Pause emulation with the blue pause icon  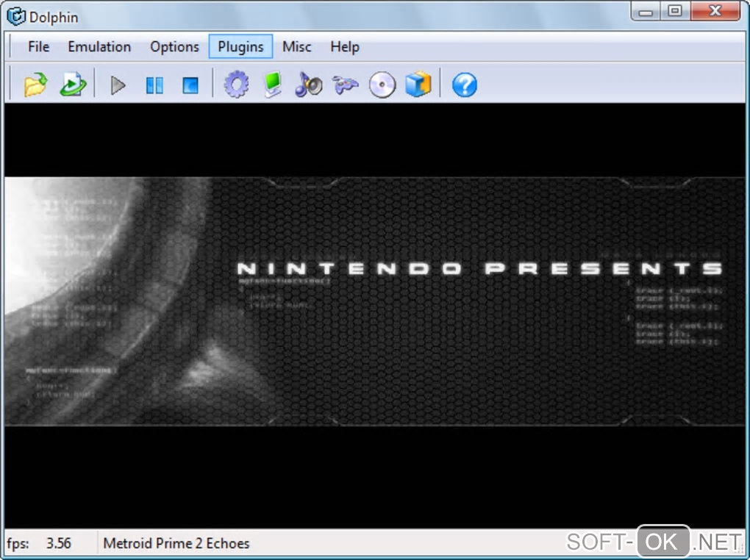click(154, 85)
